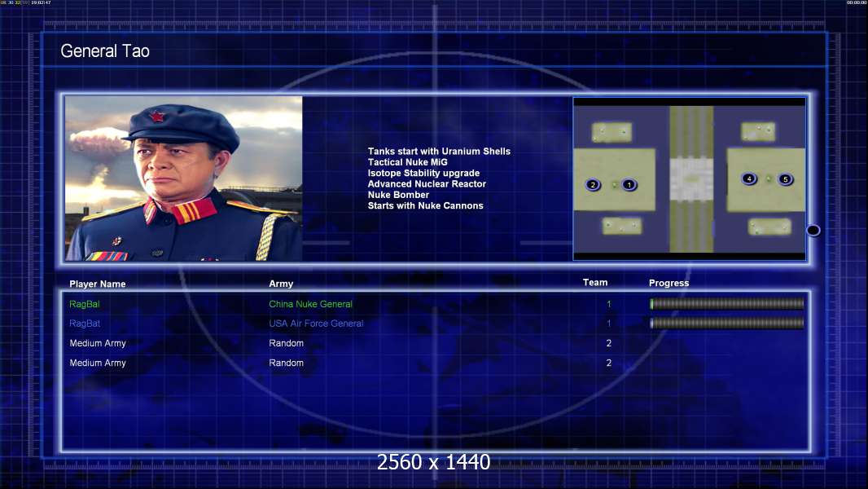The image size is (868, 489).
Task: Click start position marker 5 on minimap
Action: point(785,178)
